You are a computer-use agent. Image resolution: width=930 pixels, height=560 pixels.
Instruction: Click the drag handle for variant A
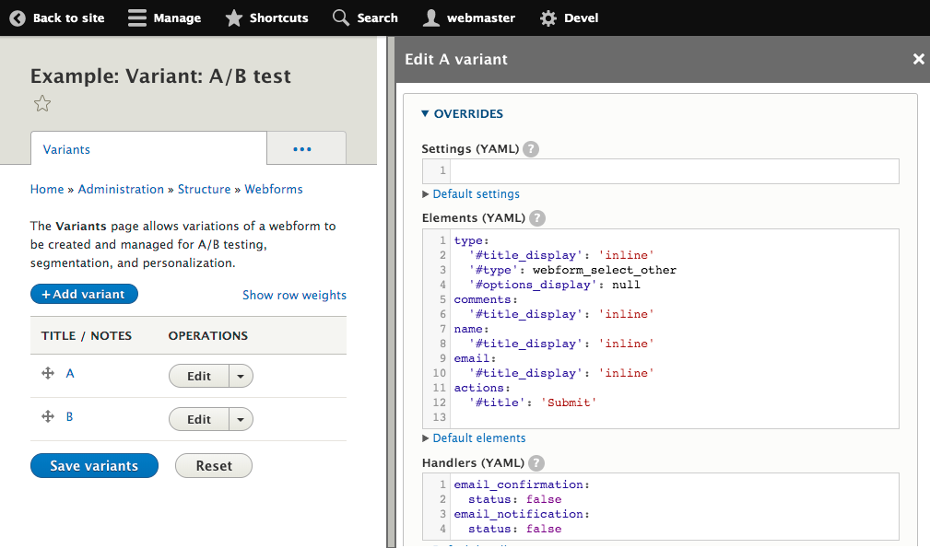[x=47, y=375]
